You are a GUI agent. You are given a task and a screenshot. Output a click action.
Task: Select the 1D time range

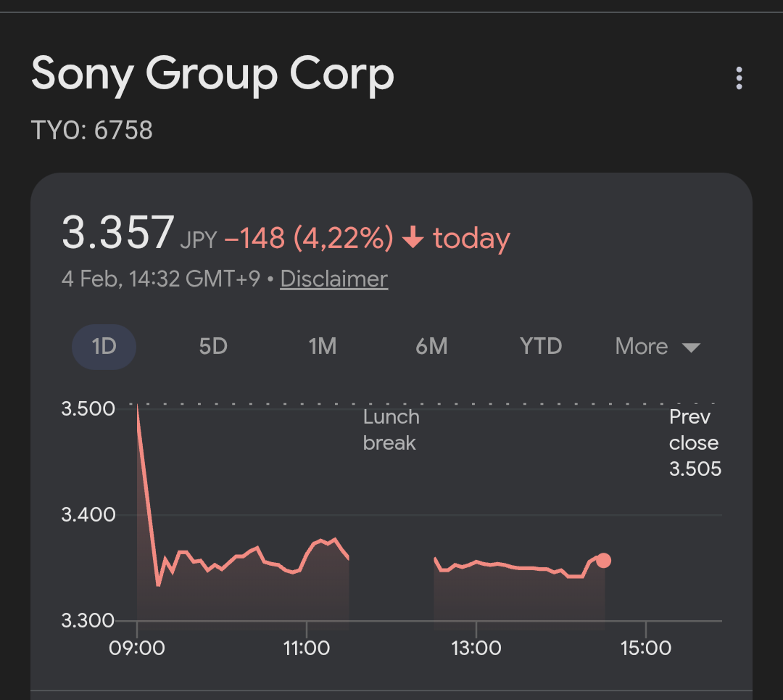pyautogui.click(x=104, y=347)
